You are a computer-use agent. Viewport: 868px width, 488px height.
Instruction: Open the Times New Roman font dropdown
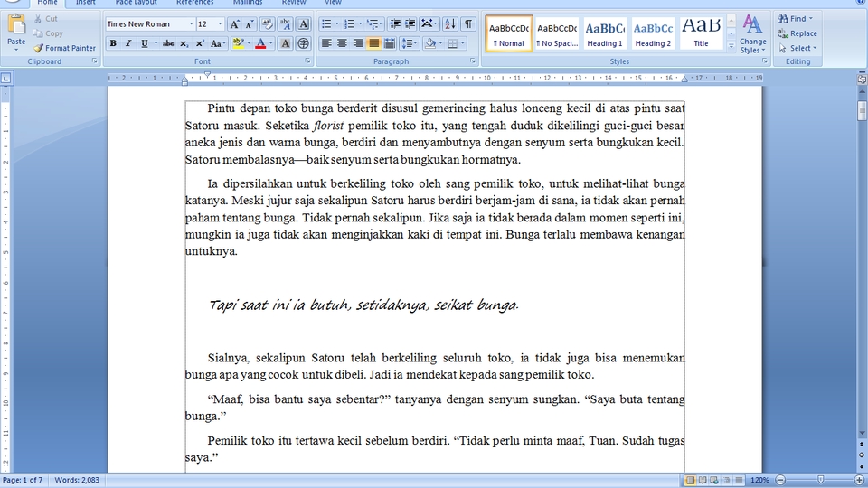(x=191, y=24)
